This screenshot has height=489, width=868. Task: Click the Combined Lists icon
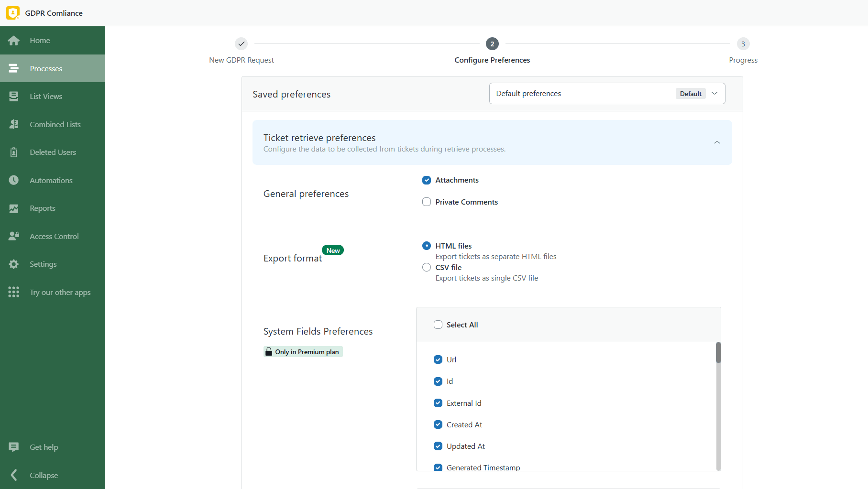14,124
